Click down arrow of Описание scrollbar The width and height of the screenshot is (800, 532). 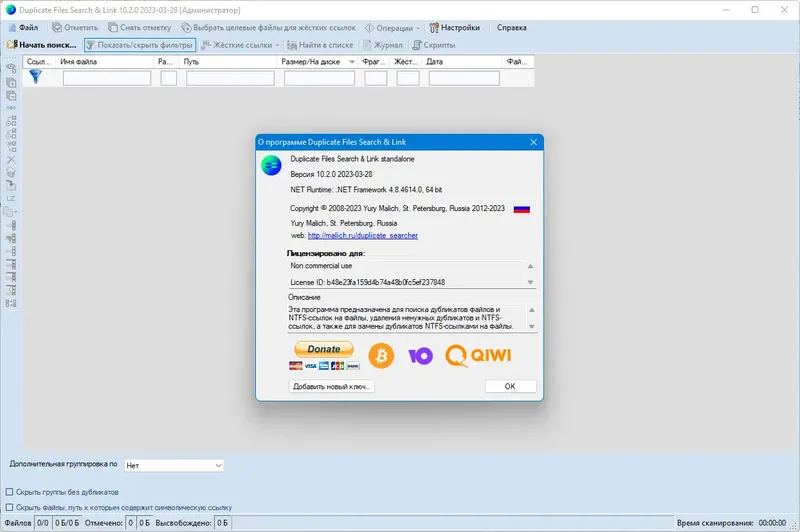(532, 326)
